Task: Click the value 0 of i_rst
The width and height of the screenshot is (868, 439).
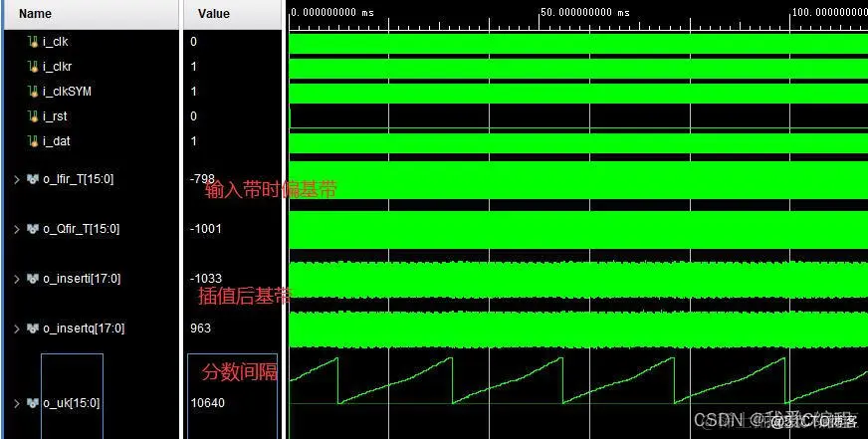Action: [x=194, y=116]
